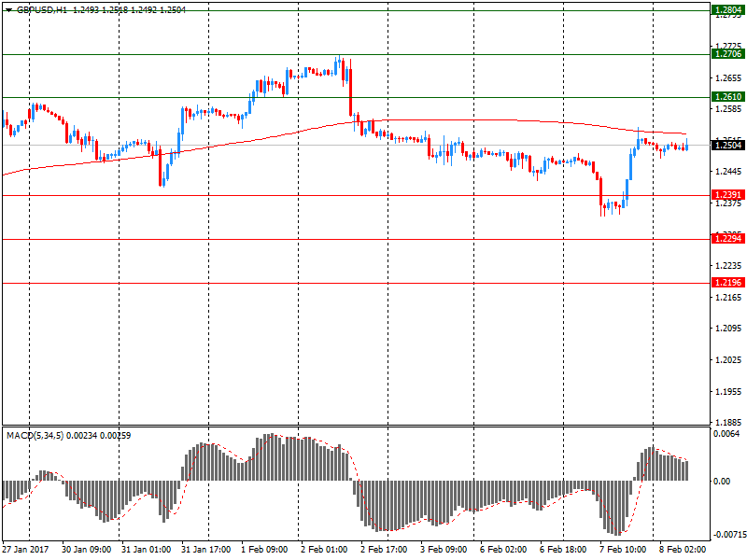Screen dimensions: 747x560
Task: Select the 1.2706 green resistance level label
Action: click(728, 54)
